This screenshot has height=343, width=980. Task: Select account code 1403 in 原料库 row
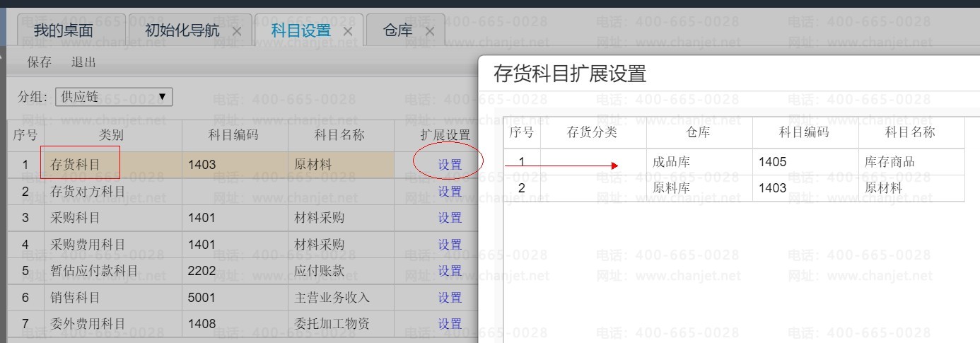pos(773,188)
